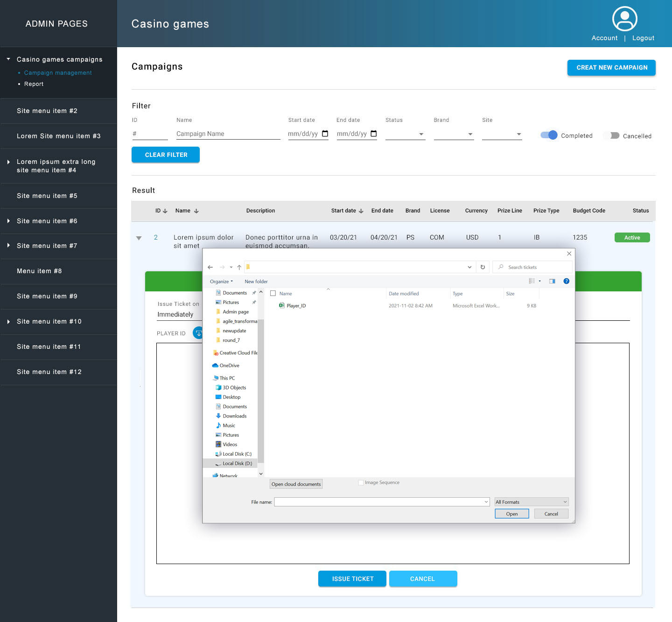Click the Search tickets field
The image size is (672, 622).
[532, 267]
